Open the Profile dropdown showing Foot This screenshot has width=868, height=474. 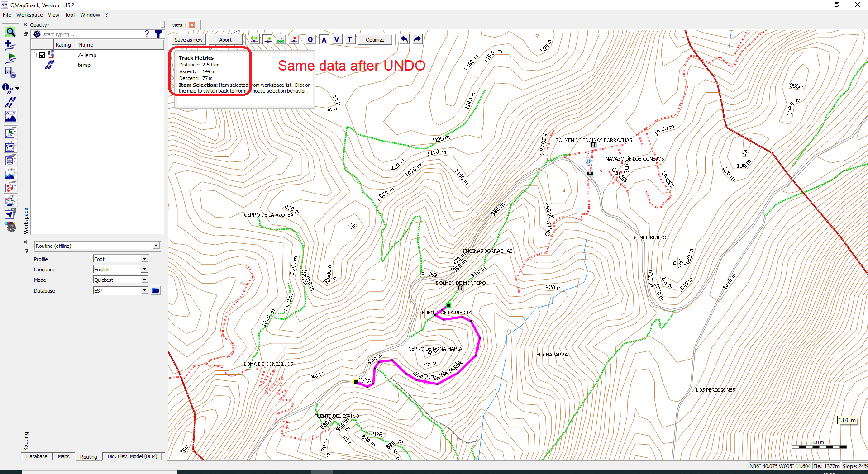[x=120, y=259]
